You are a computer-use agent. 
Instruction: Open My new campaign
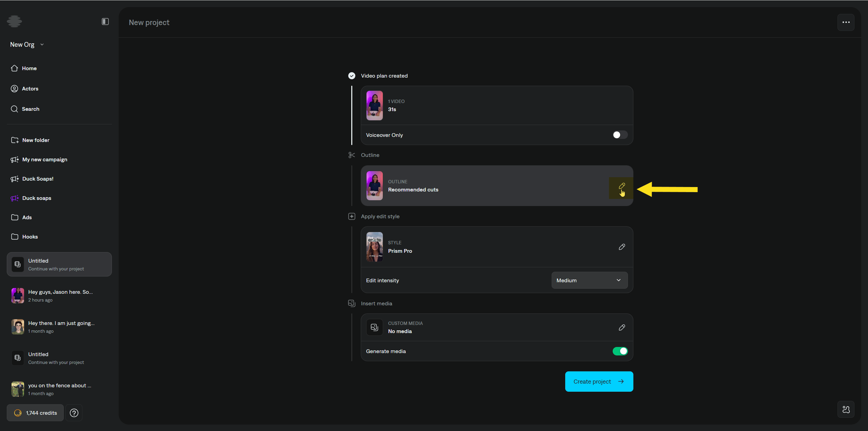click(x=59, y=159)
